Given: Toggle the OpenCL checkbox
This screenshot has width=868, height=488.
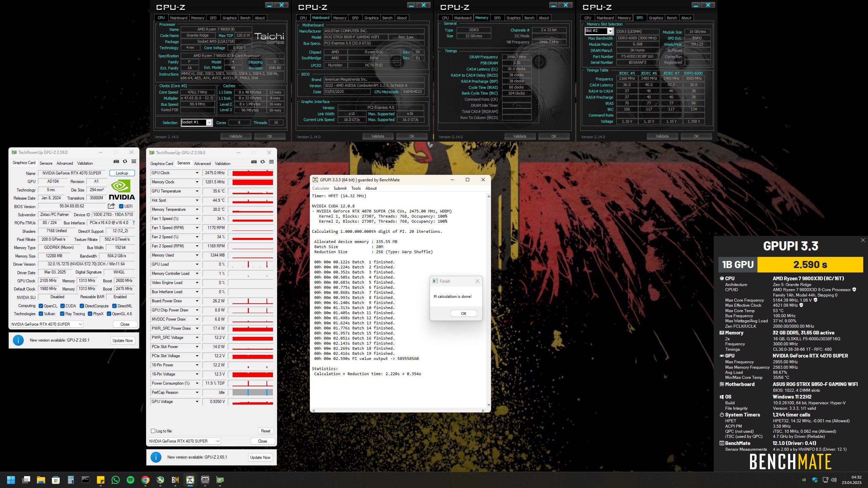Looking at the screenshot, I should pyautogui.click(x=41, y=306).
